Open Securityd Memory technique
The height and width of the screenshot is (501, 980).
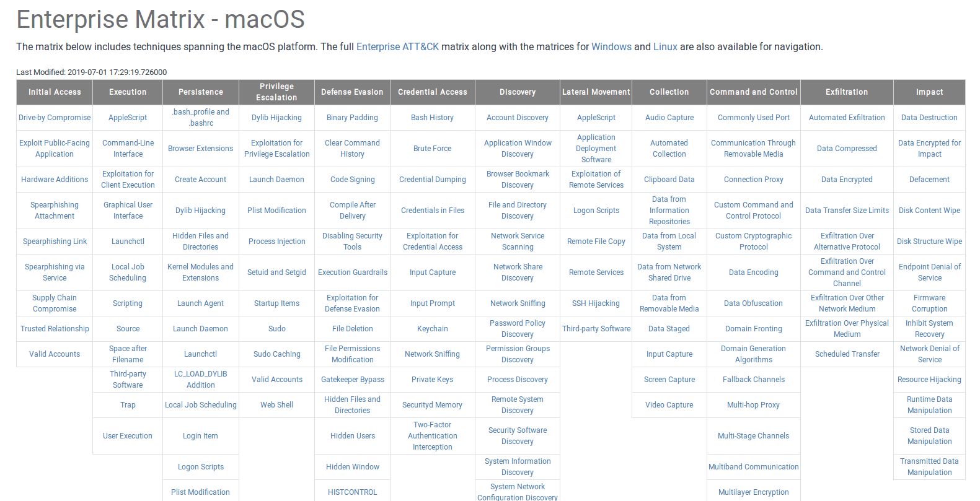point(433,404)
